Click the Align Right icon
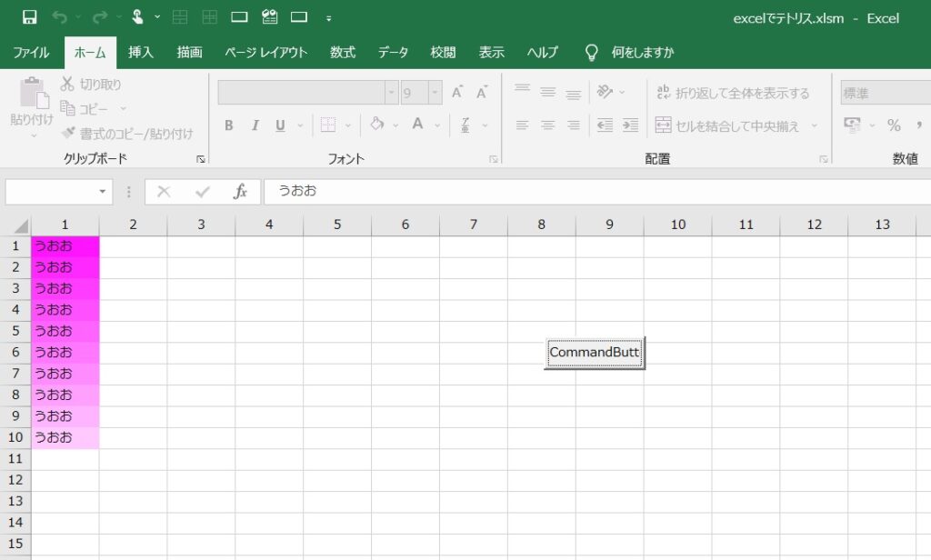 (573, 125)
